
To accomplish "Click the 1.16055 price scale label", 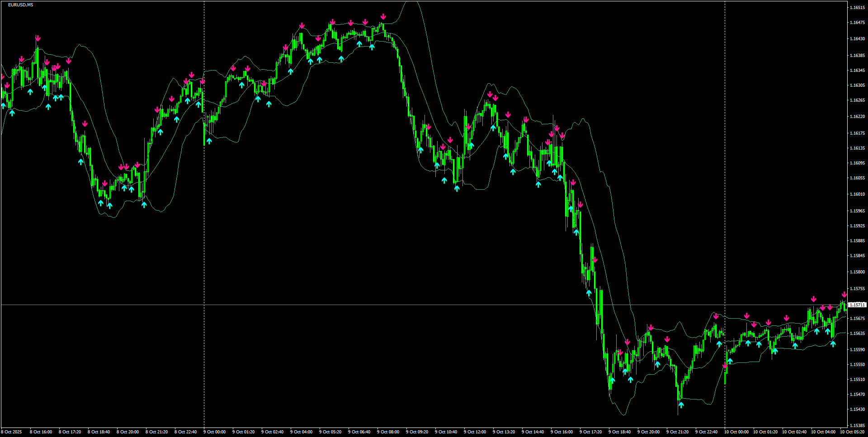I will point(857,178).
